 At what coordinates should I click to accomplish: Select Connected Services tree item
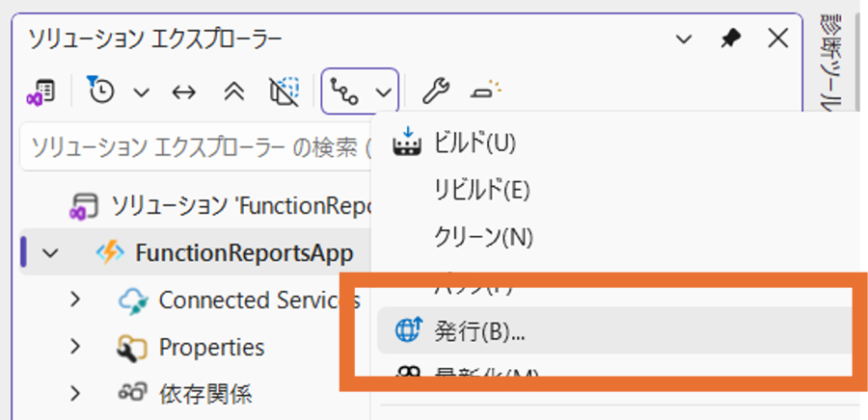[x=259, y=301]
